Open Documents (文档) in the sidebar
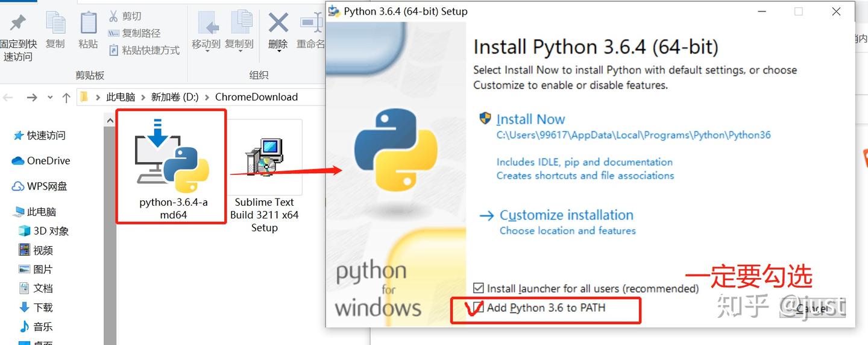 tap(36, 288)
